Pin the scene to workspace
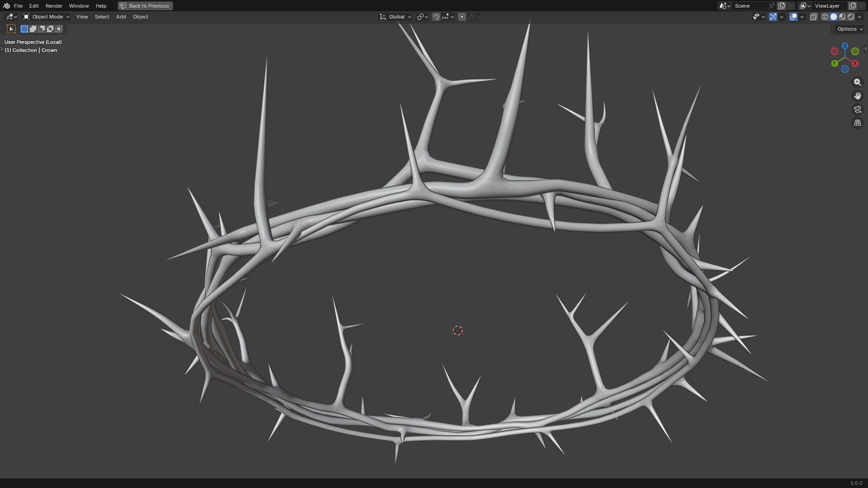Viewport: 868px width, 488px height. pyautogui.click(x=772, y=6)
